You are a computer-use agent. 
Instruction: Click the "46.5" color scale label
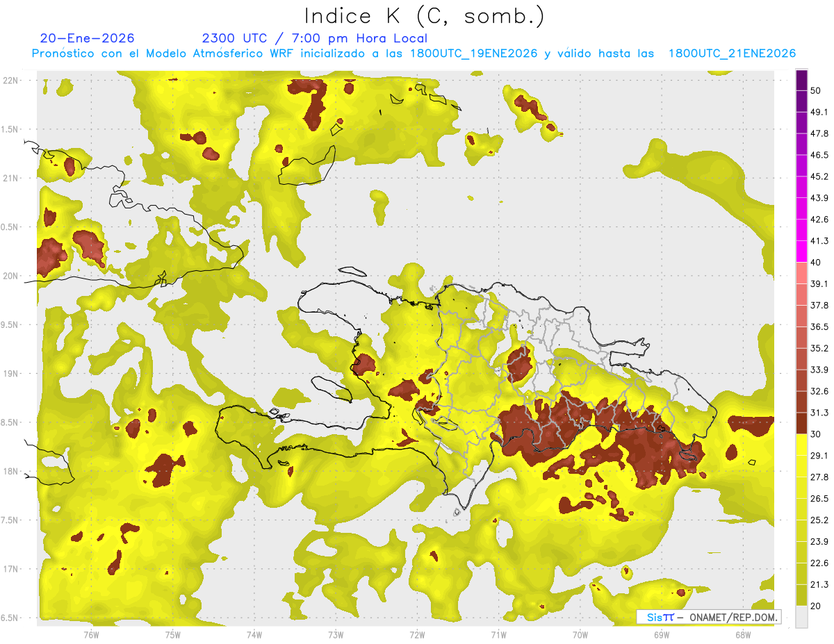(x=819, y=155)
